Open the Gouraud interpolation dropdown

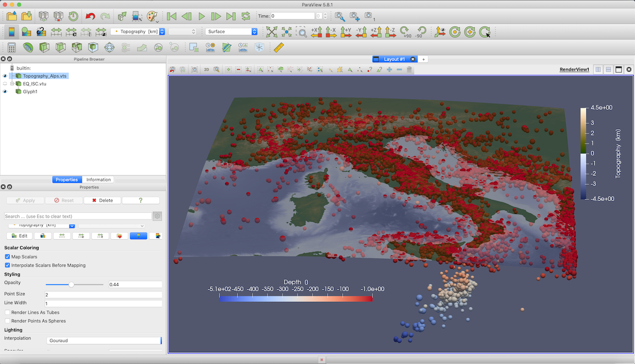104,340
